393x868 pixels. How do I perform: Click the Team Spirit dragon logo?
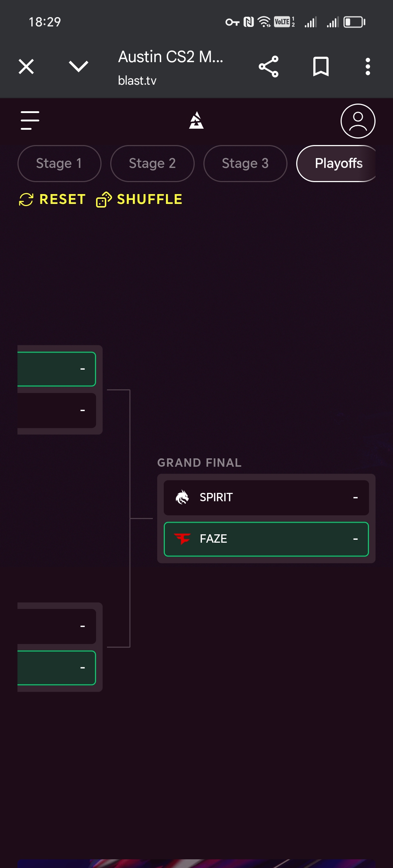click(182, 497)
